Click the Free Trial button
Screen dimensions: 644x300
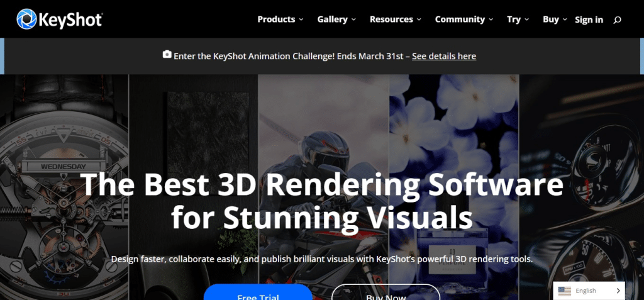[258, 292]
